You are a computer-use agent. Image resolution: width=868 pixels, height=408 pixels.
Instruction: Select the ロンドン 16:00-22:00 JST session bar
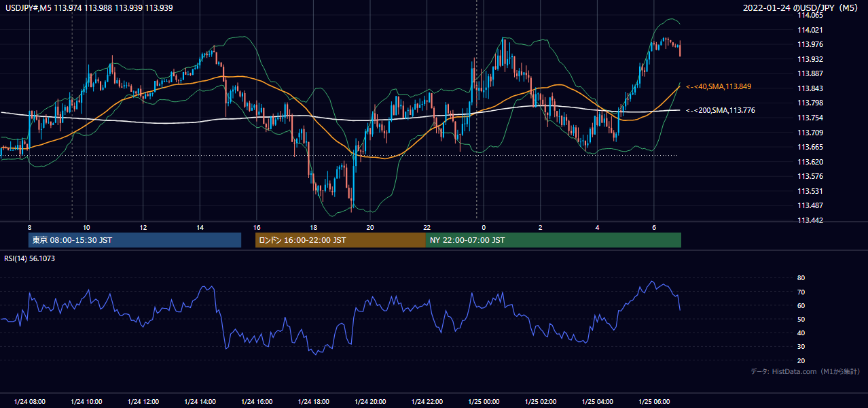[340, 240]
